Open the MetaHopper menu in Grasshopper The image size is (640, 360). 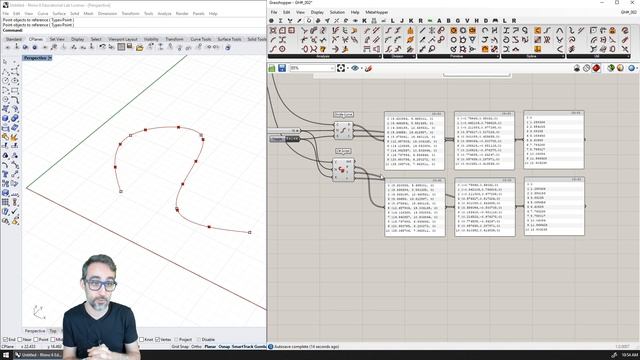point(377,12)
